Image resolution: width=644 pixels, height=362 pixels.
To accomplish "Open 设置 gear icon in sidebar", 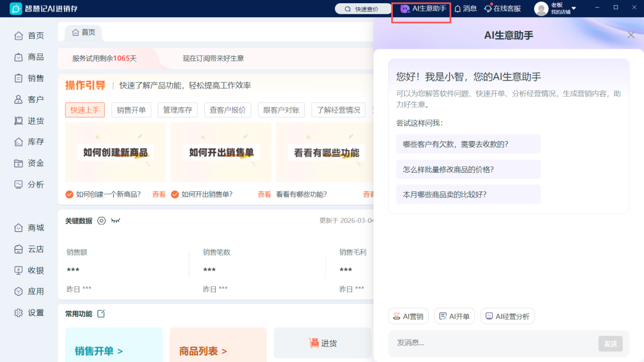I will tap(19, 313).
